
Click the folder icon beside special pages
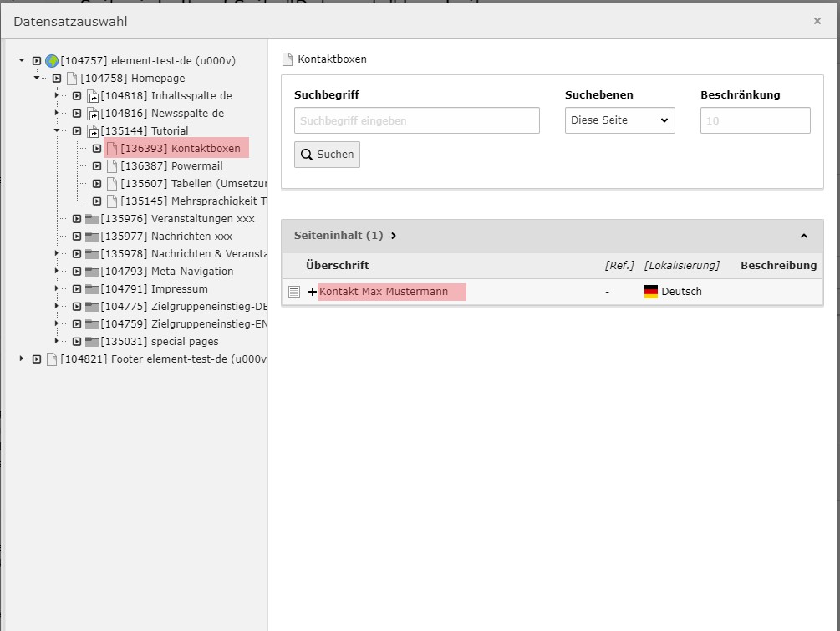tap(92, 342)
